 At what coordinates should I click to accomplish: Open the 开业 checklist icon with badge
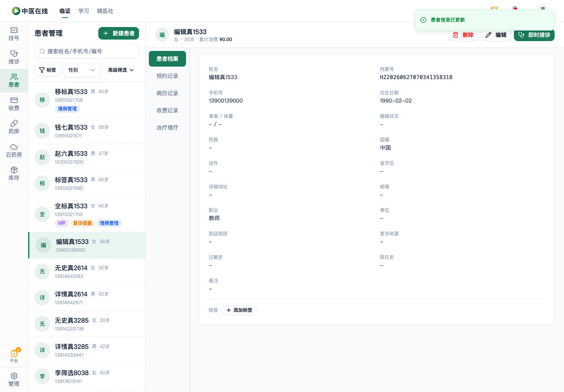14,356
